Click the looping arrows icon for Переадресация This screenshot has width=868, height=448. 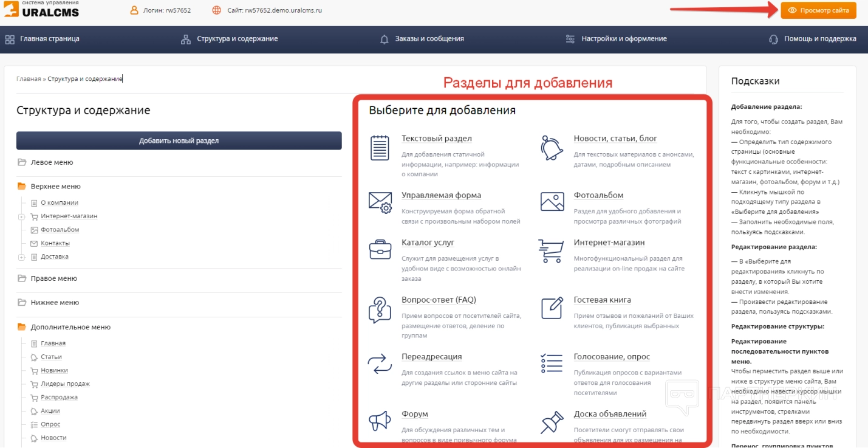tap(380, 364)
